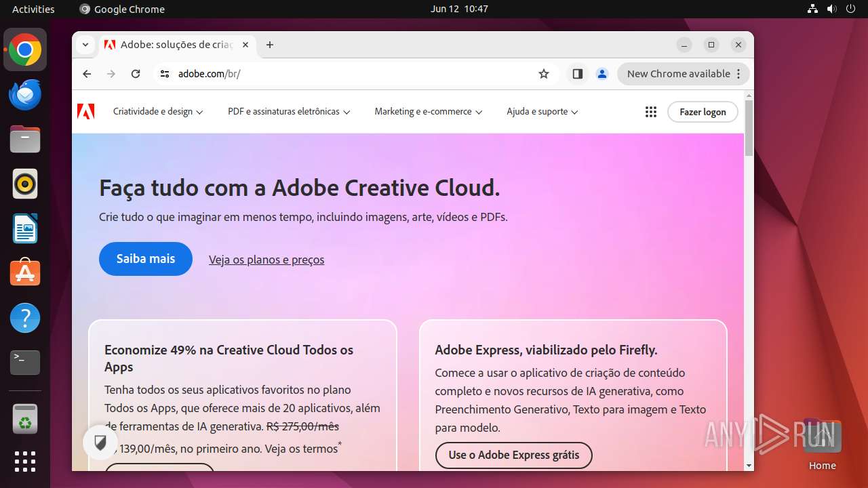
Task: Click the volume icon in top bar
Action: [831, 9]
